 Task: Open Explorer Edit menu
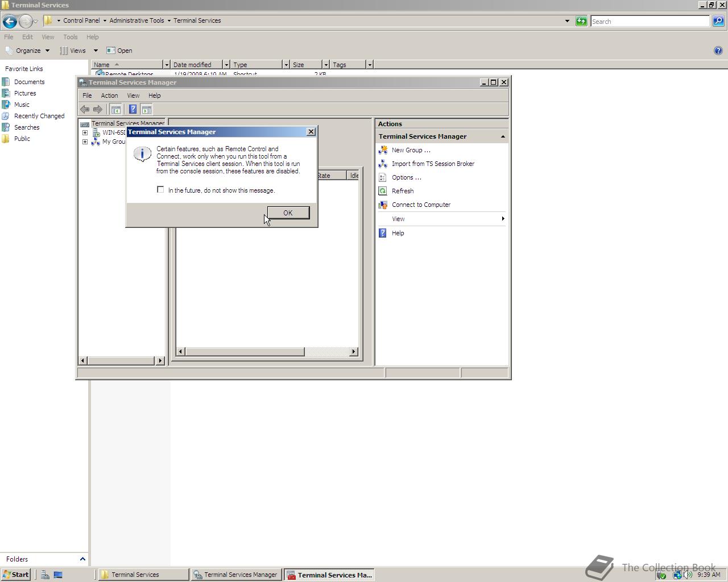tap(27, 37)
